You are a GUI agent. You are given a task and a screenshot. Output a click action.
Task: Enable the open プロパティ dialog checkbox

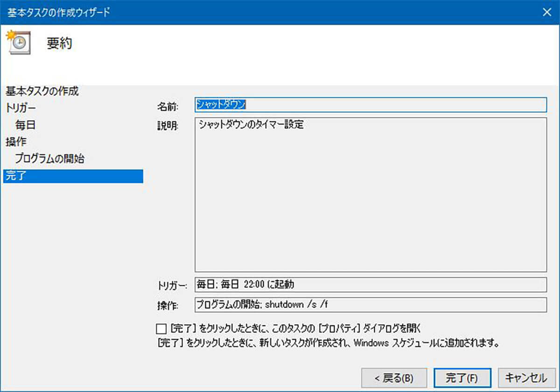[161, 329]
